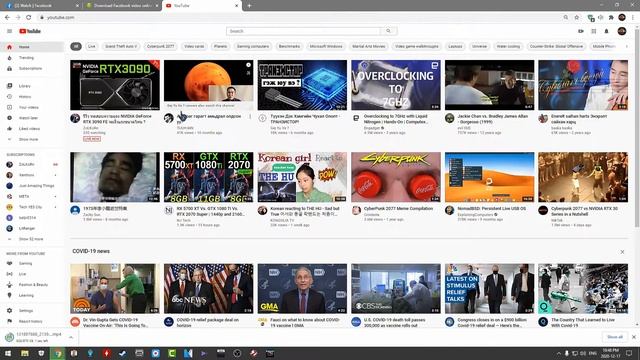The width and height of the screenshot is (640, 360).
Task: Open Your videos in the sidebar
Action: coord(32,107)
